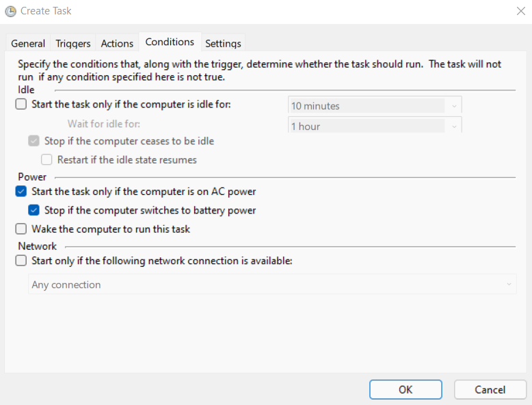532x405 pixels.
Task: Uncheck start only on AC power
Action: click(x=21, y=192)
